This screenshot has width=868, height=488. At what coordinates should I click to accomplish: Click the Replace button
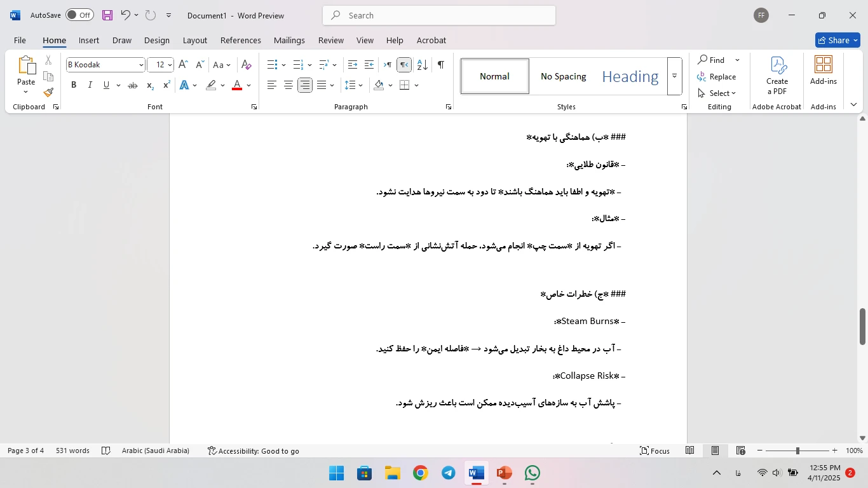(x=717, y=76)
